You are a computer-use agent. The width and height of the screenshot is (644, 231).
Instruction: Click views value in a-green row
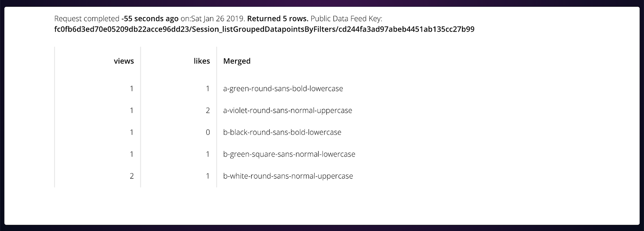tap(132, 89)
